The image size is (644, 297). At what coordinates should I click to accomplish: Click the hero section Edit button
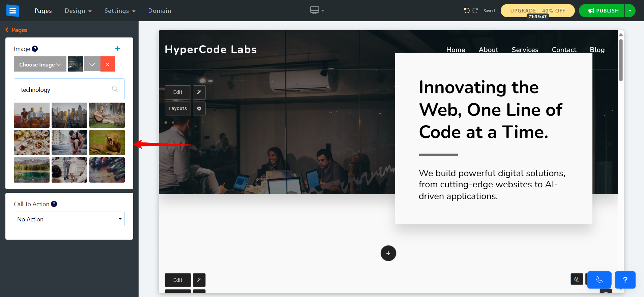coord(178,92)
